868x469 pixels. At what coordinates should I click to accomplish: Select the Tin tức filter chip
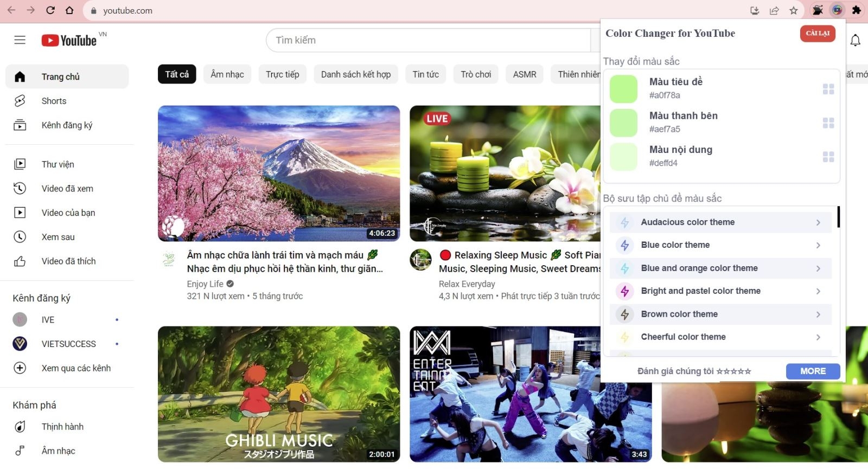coord(426,74)
